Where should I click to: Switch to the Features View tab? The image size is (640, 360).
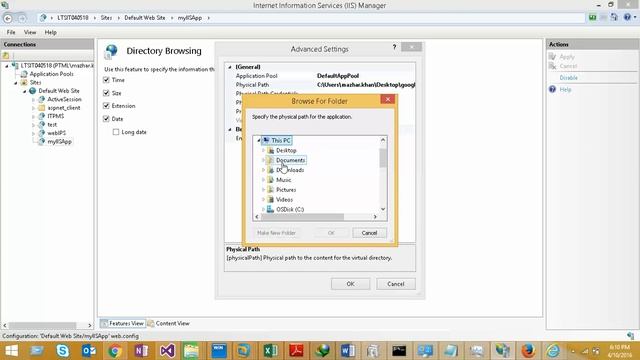pyautogui.click(x=122, y=323)
